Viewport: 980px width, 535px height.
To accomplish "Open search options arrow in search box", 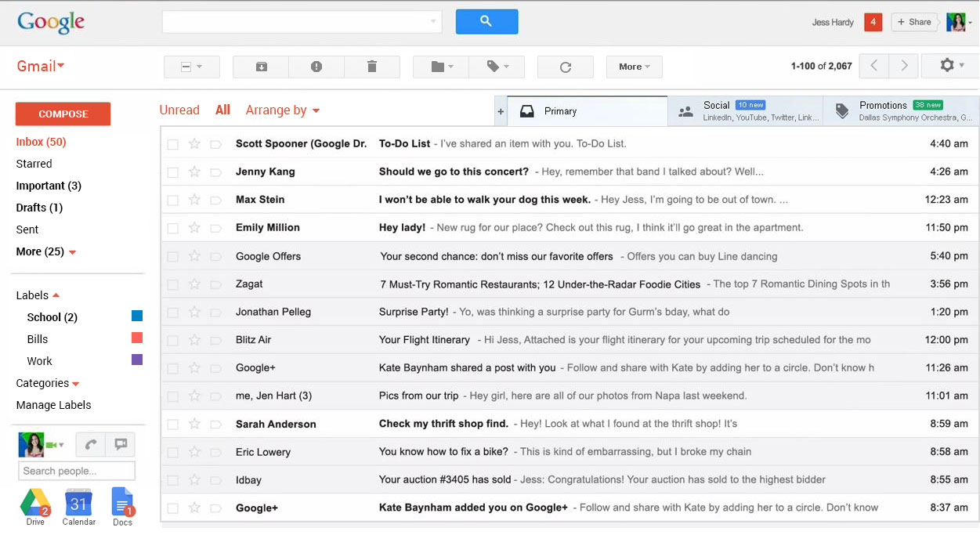I will 433,22.
